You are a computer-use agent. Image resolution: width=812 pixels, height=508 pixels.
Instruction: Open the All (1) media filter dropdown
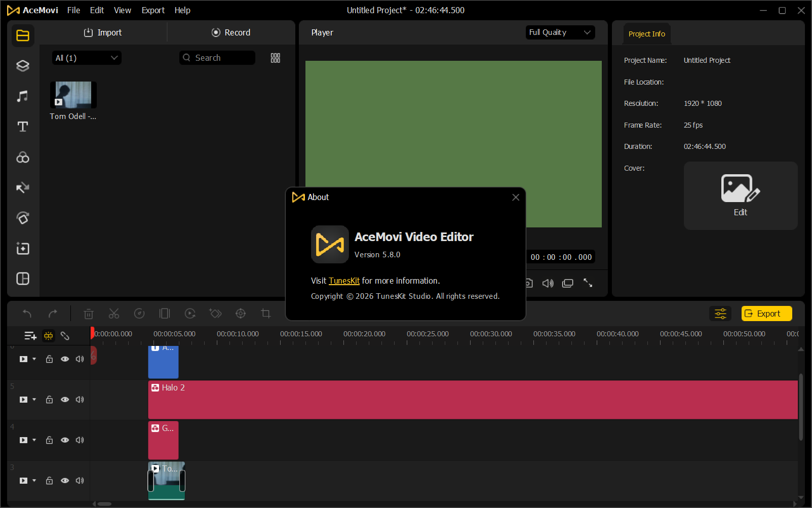tap(87, 58)
